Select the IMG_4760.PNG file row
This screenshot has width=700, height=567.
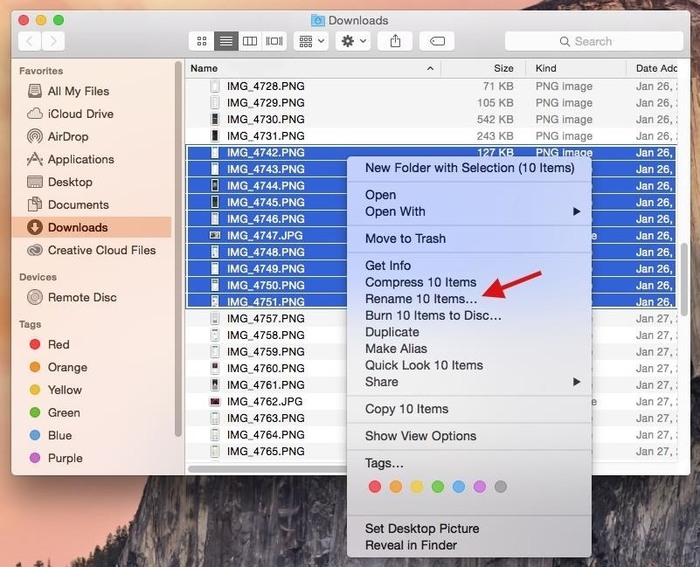pyautogui.click(x=265, y=368)
